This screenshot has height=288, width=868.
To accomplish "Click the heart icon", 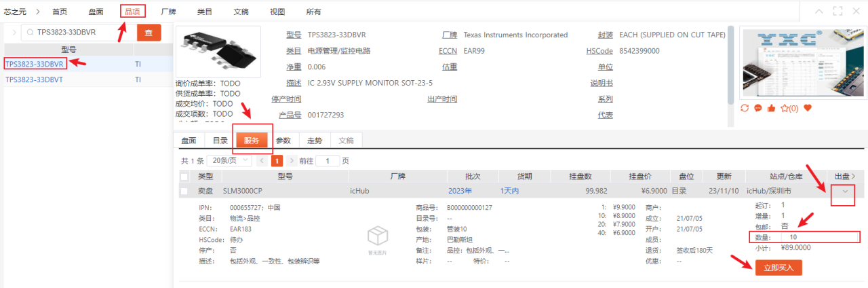I will click(x=807, y=108).
